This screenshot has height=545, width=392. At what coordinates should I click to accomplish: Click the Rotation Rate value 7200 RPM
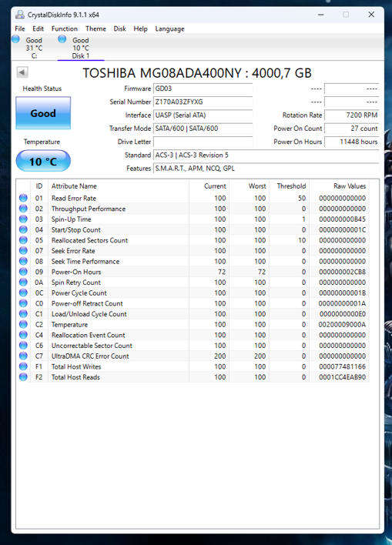[x=352, y=115]
